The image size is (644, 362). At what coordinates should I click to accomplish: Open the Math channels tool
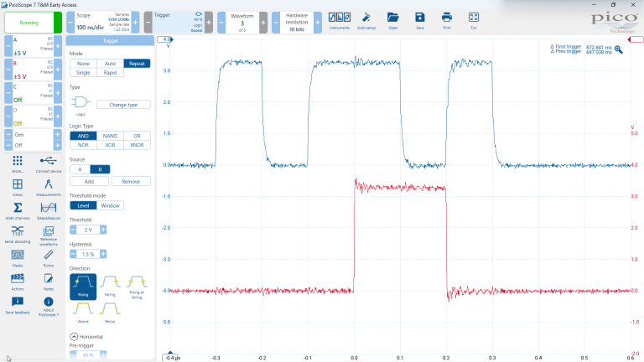pyautogui.click(x=18, y=211)
